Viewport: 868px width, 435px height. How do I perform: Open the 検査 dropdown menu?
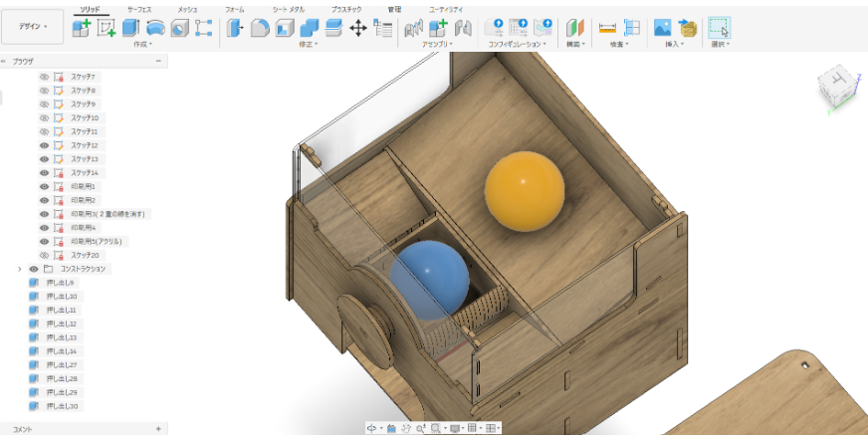(x=619, y=44)
